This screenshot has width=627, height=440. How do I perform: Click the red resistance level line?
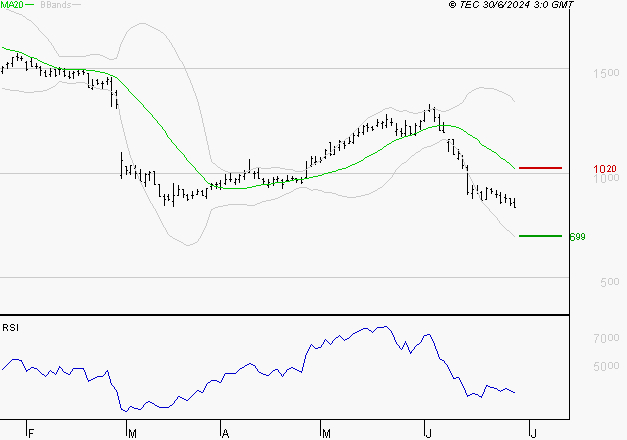tap(540, 168)
